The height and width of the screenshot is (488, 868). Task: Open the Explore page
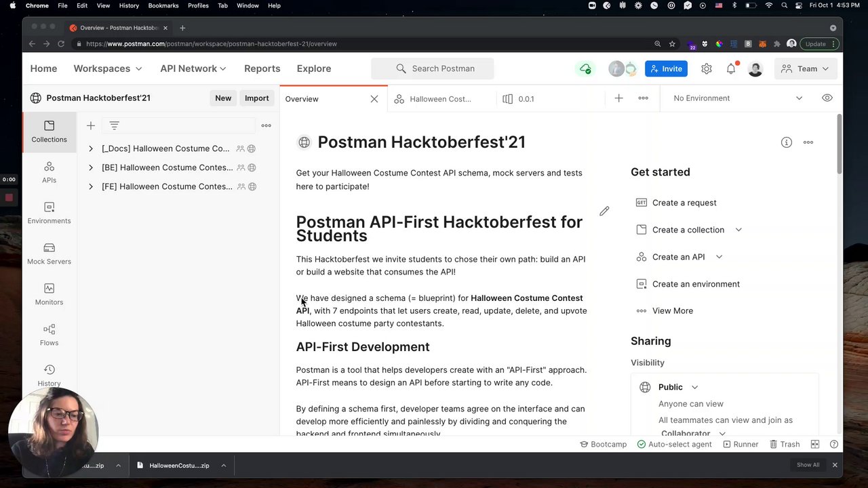click(x=314, y=68)
